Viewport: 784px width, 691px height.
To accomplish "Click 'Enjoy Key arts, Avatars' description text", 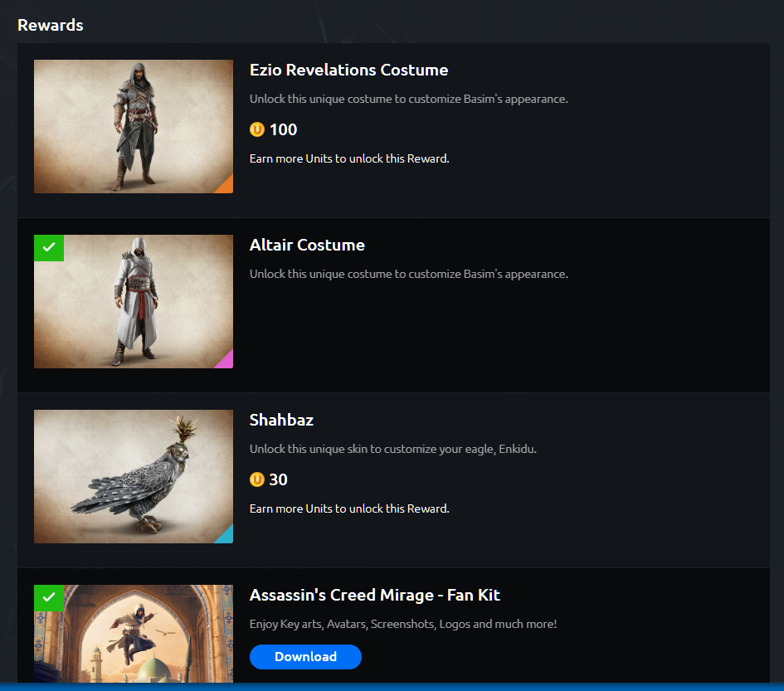I will click(x=403, y=624).
